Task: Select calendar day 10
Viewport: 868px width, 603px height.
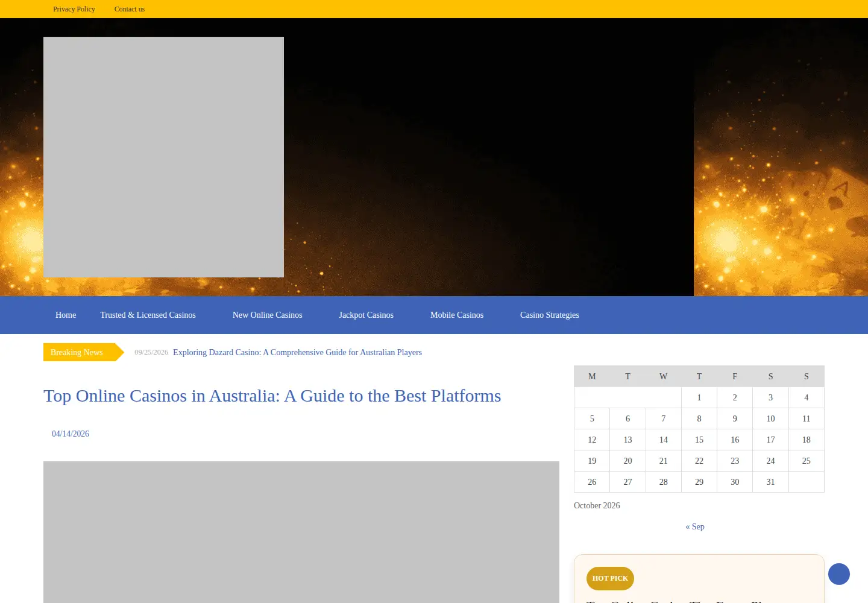Action: coord(770,418)
